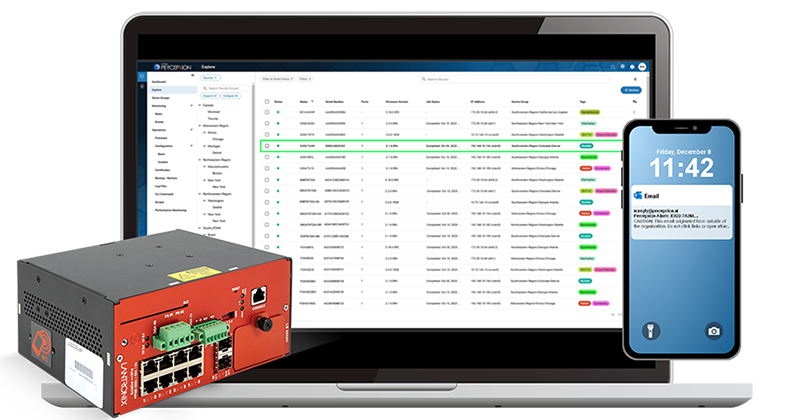Check the box for Los Angeles device row
The width and height of the screenshot is (800, 420).
(x=267, y=112)
